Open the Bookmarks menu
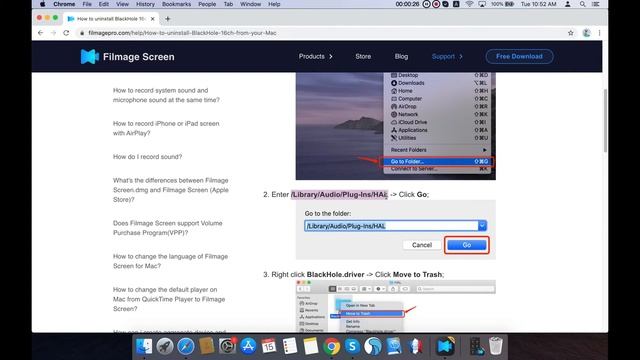This screenshot has width=640, height=360. pyautogui.click(x=176, y=4)
